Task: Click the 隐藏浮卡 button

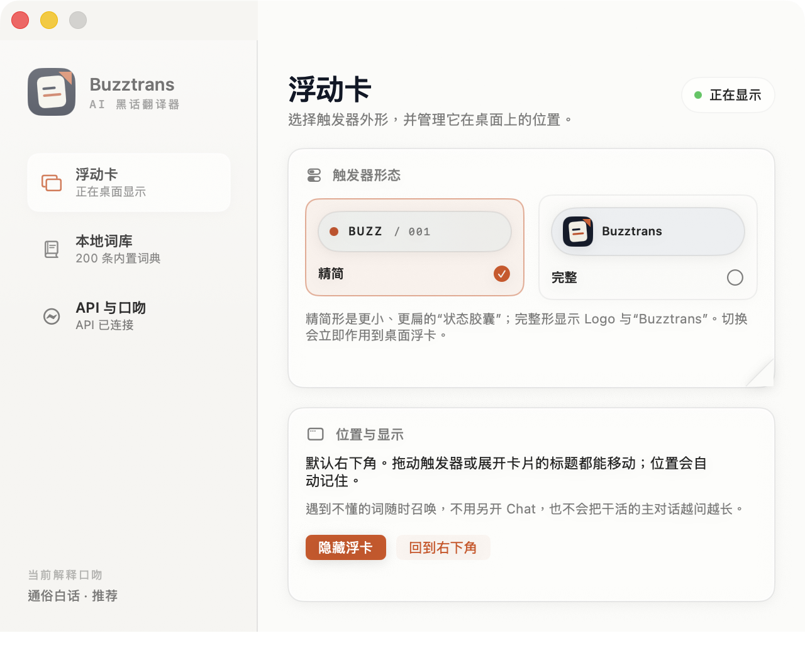Action: (x=346, y=547)
